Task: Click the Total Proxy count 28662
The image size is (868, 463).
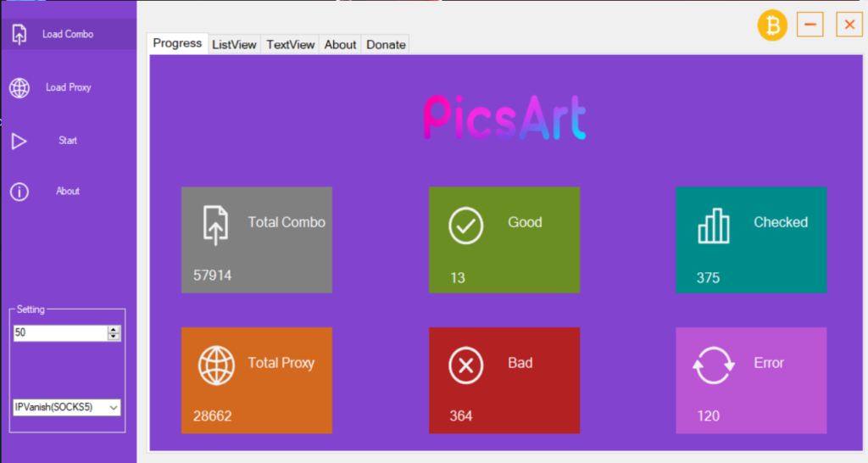Action: coord(213,416)
